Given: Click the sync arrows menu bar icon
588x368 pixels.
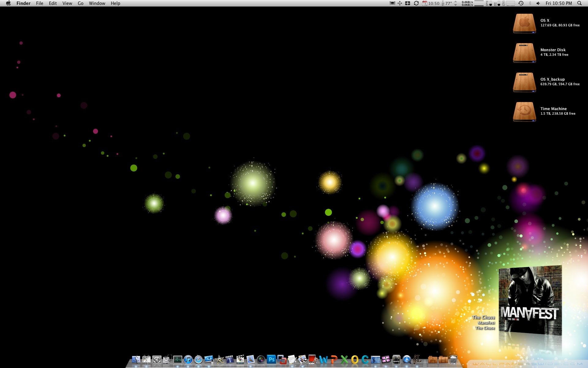Looking at the screenshot, I should (x=416, y=3).
